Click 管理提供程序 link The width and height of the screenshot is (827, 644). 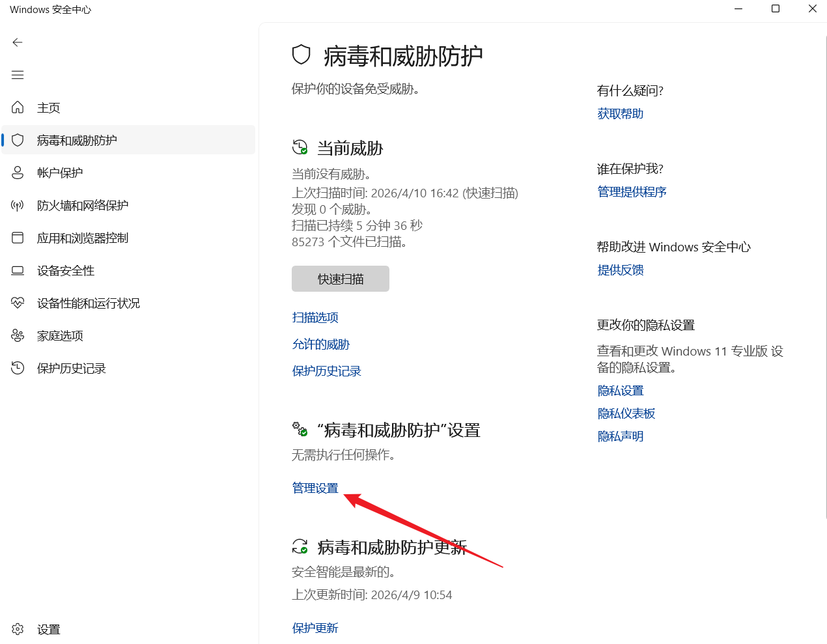click(632, 191)
